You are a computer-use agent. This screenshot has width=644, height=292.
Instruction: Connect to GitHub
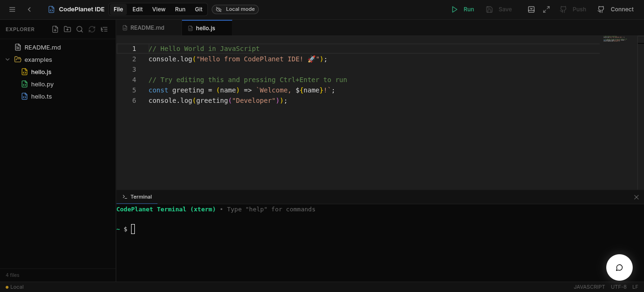[616, 9]
